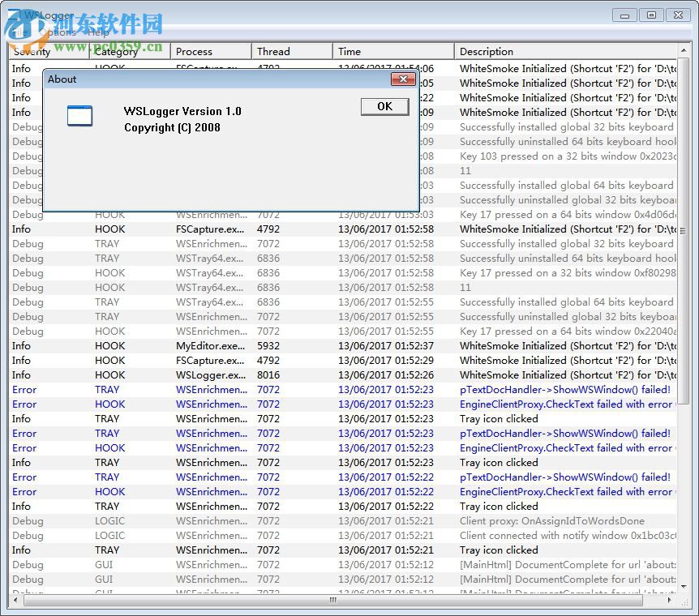
Task: Select 'Client connected with notify window' row
Action: coord(551,536)
